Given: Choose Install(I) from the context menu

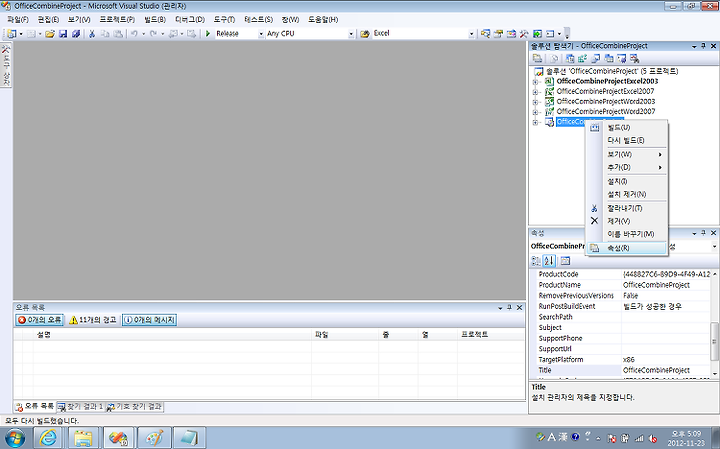Looking at the screenshot, I should pyautogui.click(x=626, y=181).
